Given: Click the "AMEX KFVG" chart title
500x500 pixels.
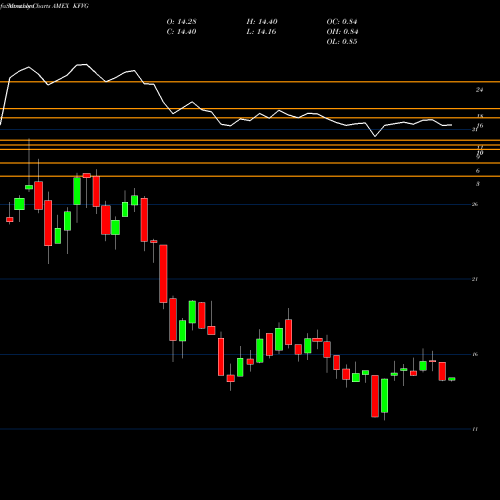Looking at the screenshot, I should coord(70,6).
